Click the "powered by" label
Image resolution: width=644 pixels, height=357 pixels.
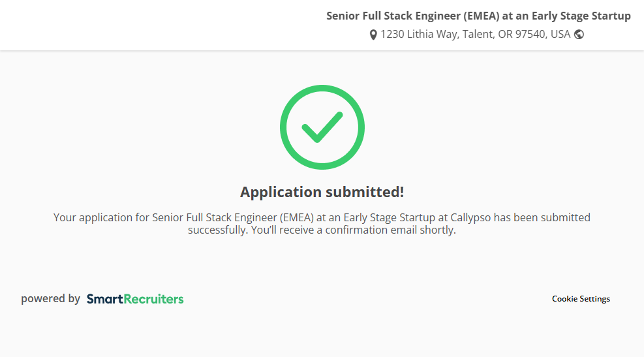pyautogui.click(x=50, y=299)
